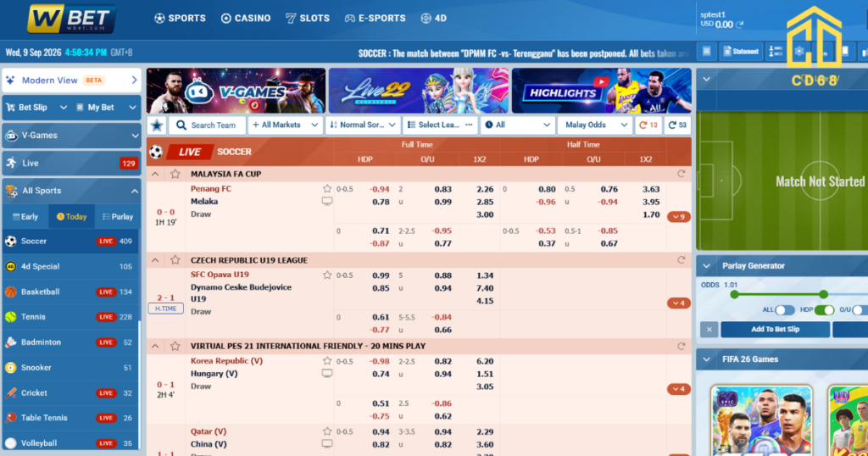Star the Qatar (V) match
Image resolution: width=868 pixels, height=456 pixels.
(x=327, y=431)
